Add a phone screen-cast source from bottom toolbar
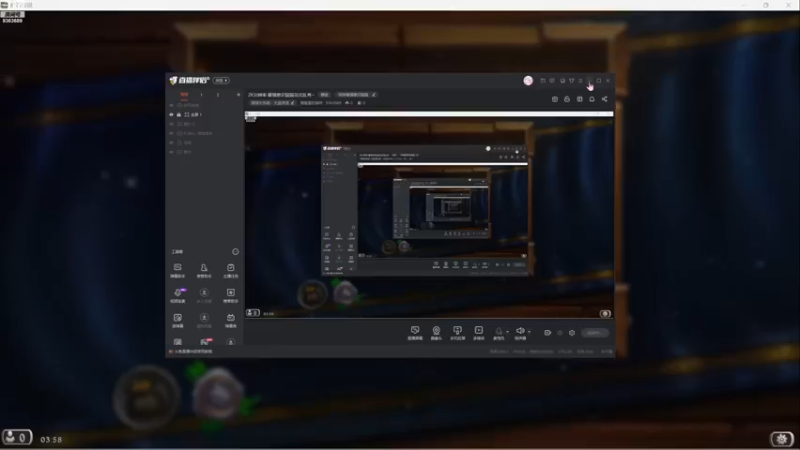The image size is (800, 450). 457,333
